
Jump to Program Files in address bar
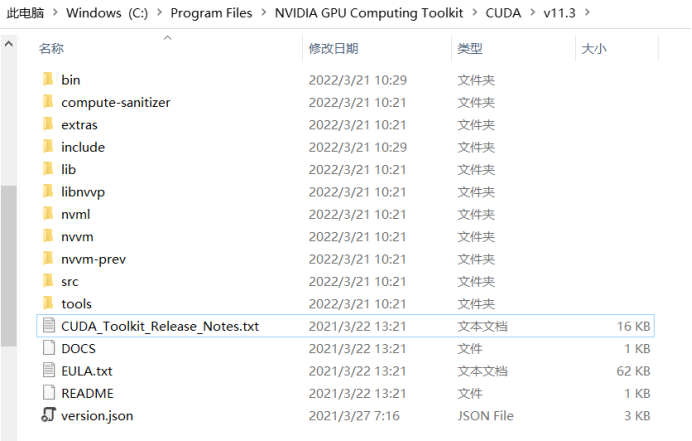tap(211, 13)
